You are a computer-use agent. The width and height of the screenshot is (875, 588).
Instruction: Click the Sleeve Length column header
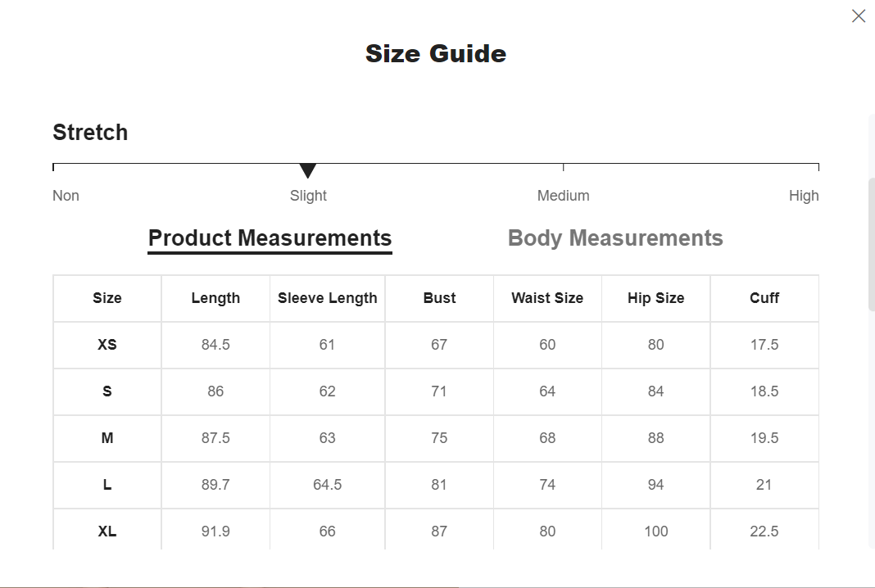tap(327, 298)
